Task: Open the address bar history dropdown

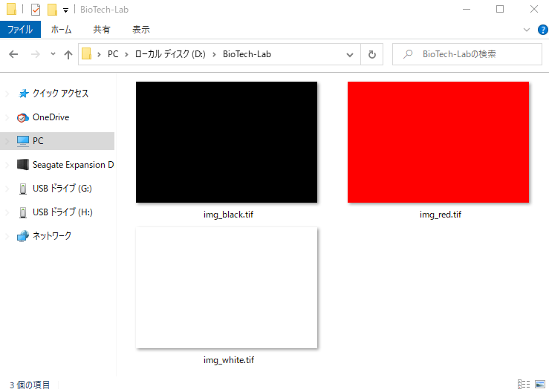Action: click(349, 55)
